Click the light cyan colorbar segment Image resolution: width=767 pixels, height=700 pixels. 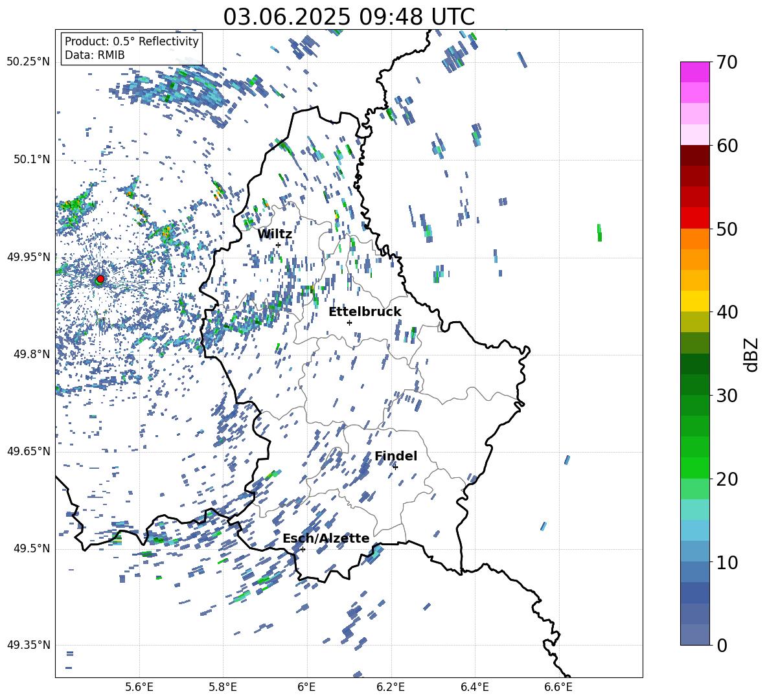[694, 509]
